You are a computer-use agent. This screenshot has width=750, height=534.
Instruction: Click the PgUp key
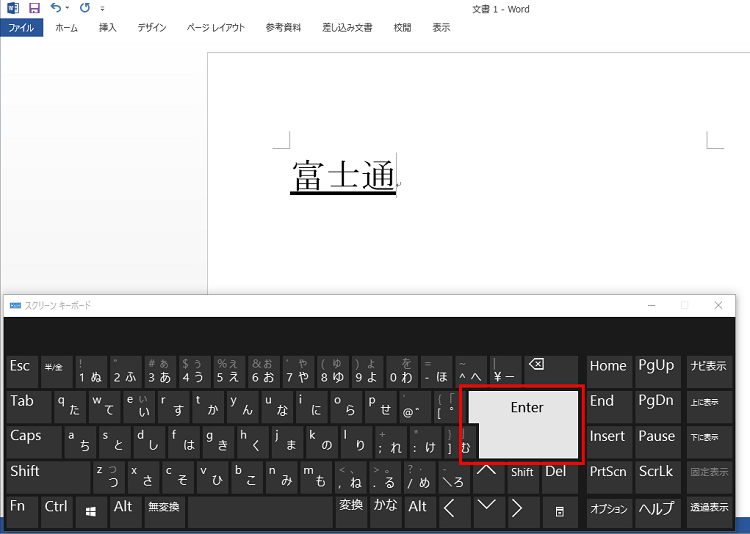click(658, 372)
